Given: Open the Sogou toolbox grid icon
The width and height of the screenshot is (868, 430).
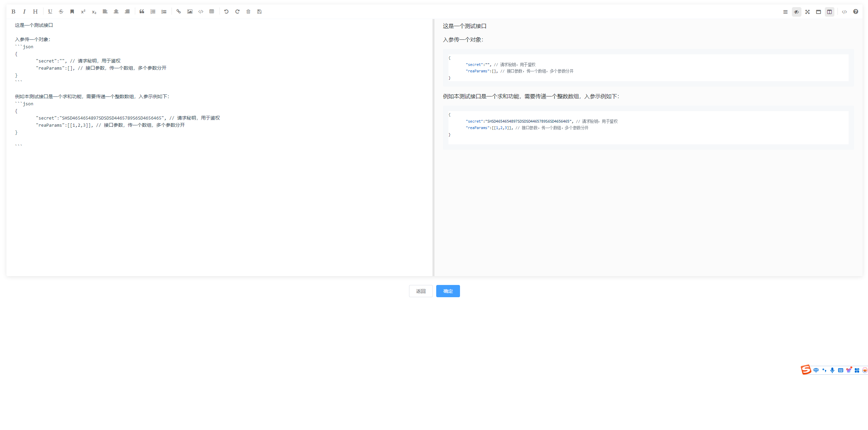Looking at the screenshot, I should click(x=857, y=370).
